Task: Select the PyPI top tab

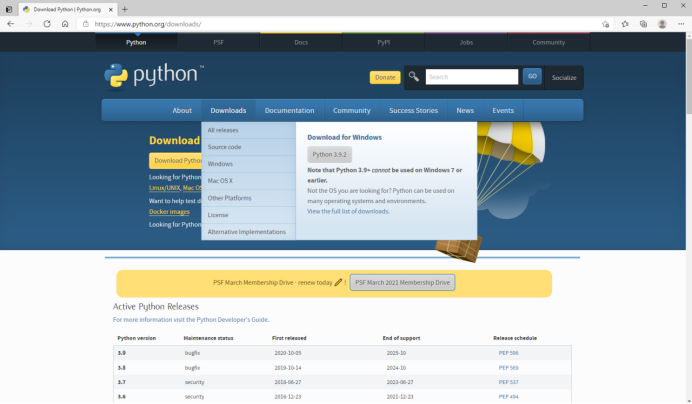Action: point(384,42)
